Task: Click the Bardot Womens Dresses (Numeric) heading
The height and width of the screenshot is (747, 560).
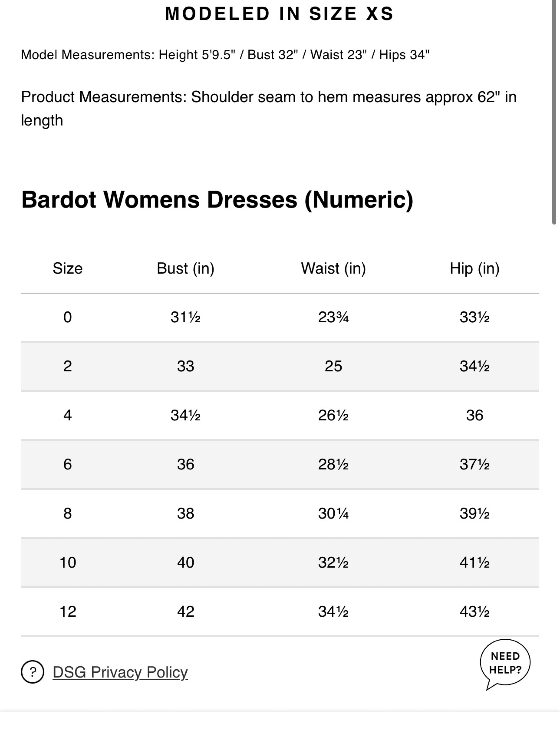Action: pos(217,200)
